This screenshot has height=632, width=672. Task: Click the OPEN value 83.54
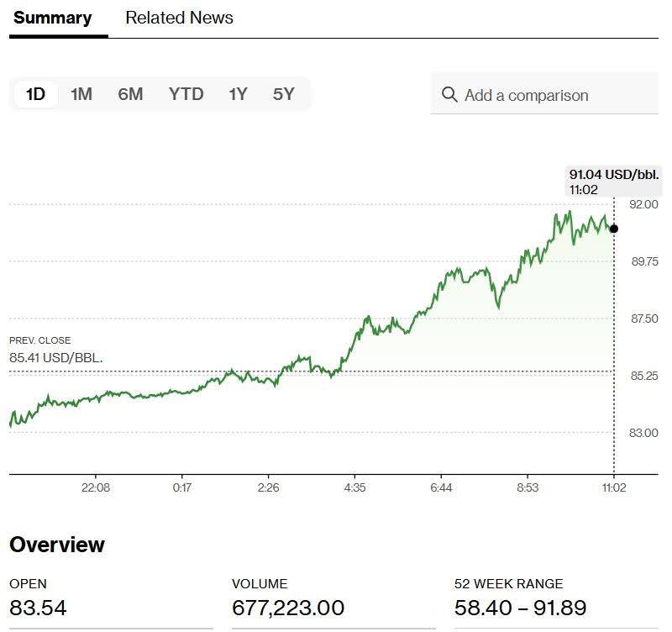click(38, 608)
